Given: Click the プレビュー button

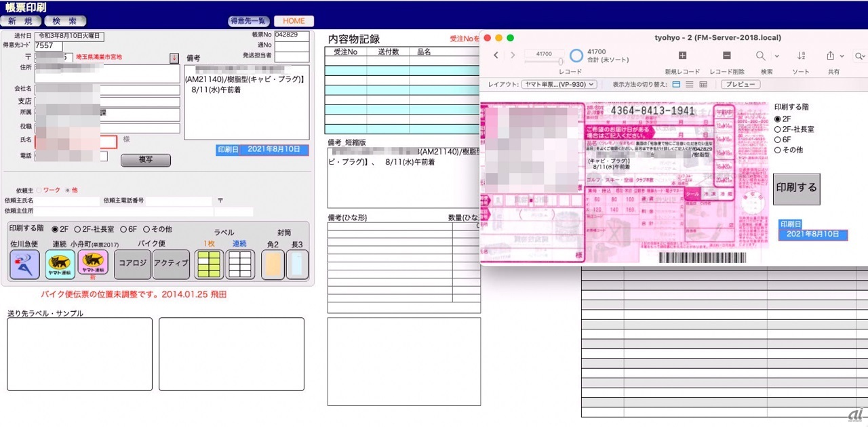Looking at the screenshot, I should [x=741, y=85].
